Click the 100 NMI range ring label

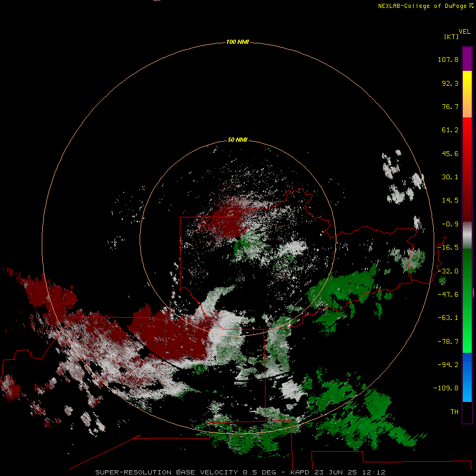pyautogui.click(x=237, y=42)
